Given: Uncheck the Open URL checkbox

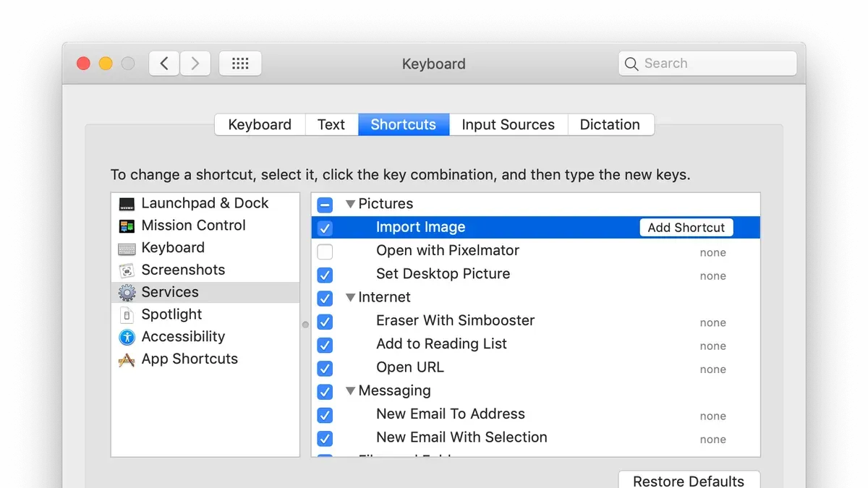Looking at the screenshot, I should [x=325, y=368].
